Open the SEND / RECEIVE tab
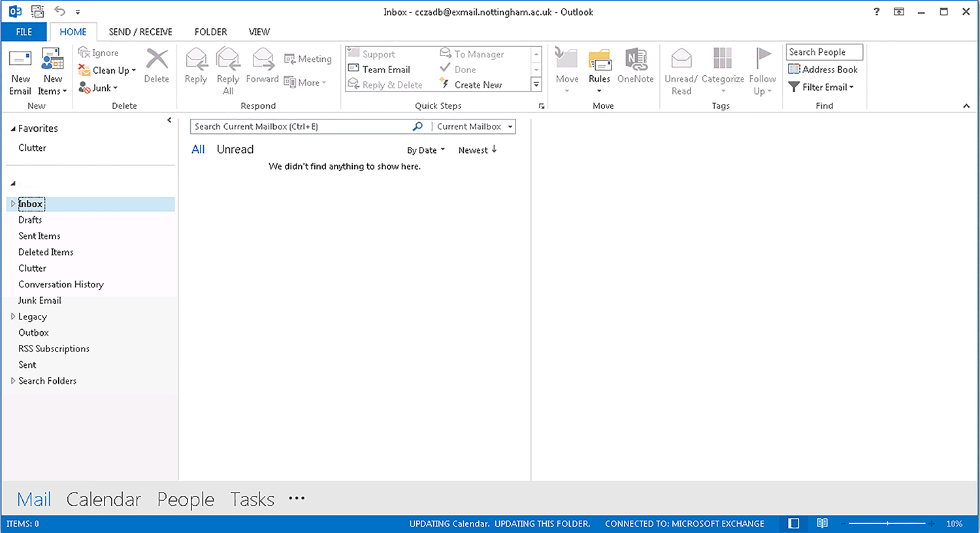The width and height of the screenshot is (980, 533). point(140,32)
